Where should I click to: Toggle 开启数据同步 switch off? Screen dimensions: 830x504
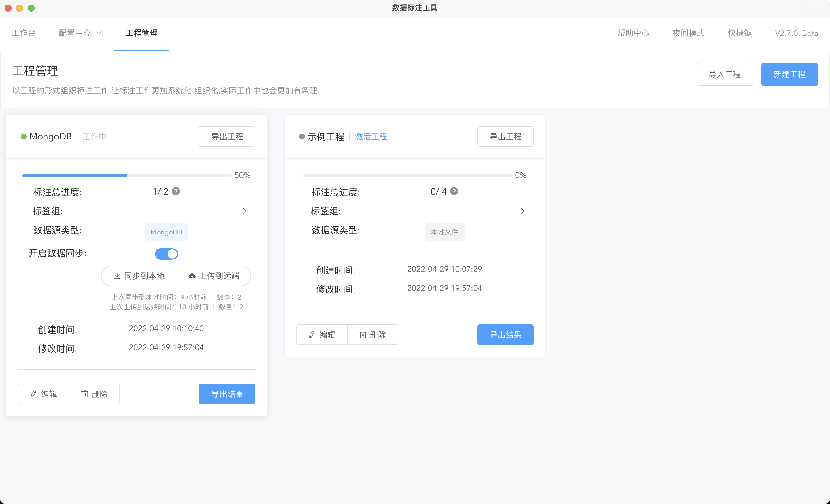click(x=166, y=254)
